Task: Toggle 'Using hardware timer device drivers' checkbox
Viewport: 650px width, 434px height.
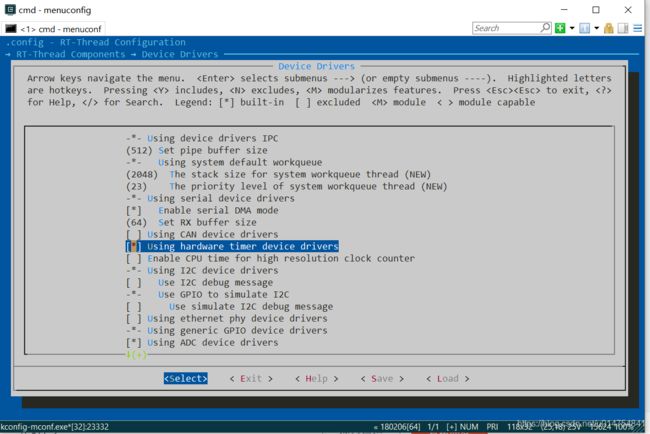Action: click(x=133, y=246)
